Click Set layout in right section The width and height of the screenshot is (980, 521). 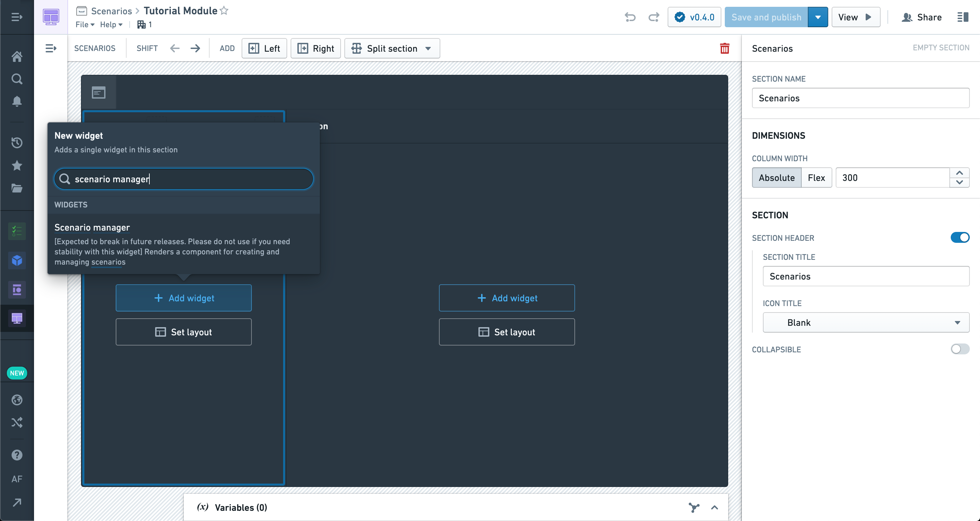coord(507,332)
